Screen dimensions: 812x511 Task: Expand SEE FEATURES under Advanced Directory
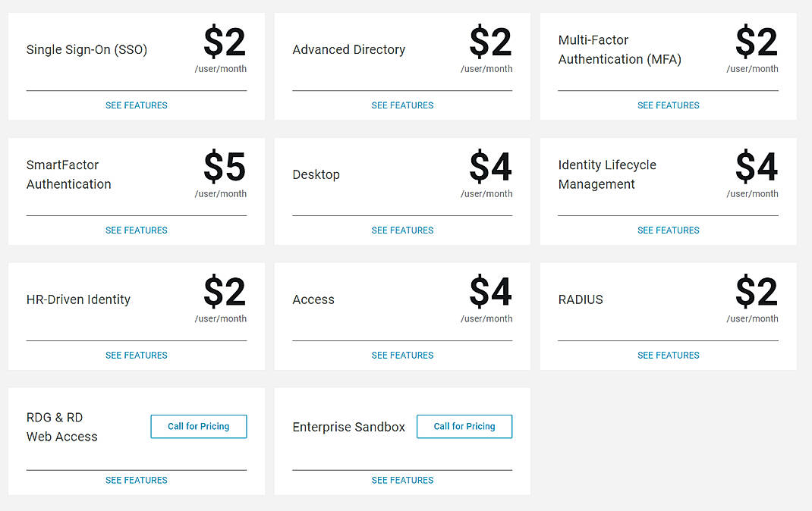[402, 105]
